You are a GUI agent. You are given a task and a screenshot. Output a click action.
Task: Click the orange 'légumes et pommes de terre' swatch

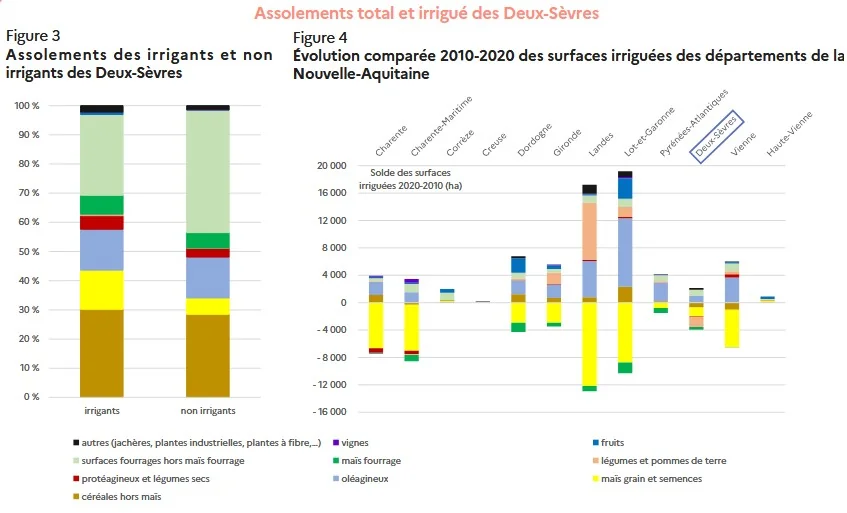pos(596,461)
